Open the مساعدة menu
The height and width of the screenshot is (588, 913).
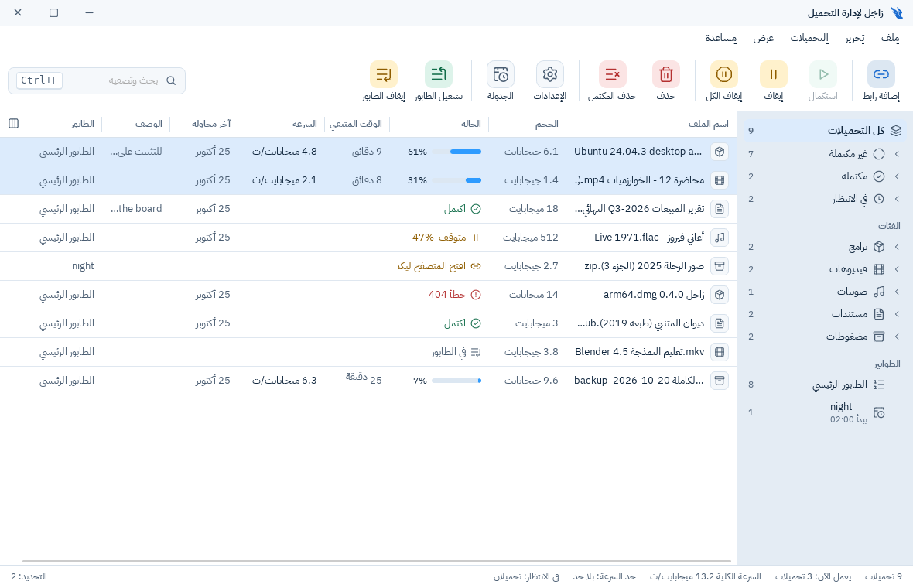[721, 38]
